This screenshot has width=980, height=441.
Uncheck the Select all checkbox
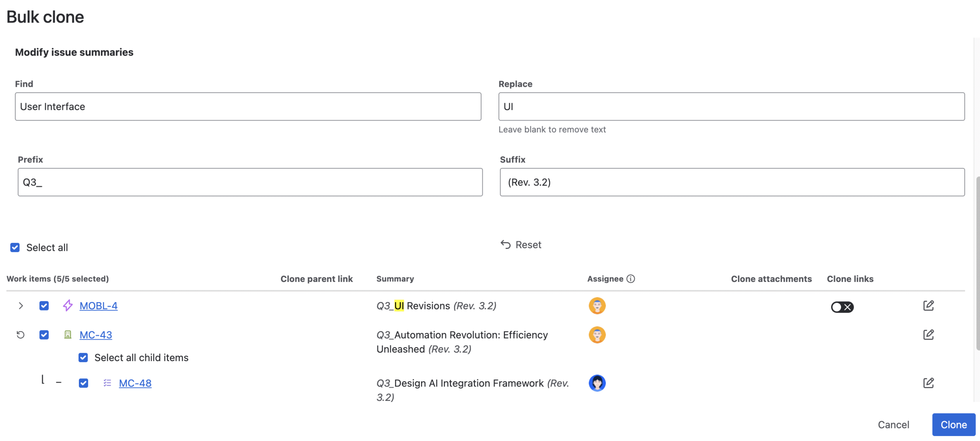15,247
